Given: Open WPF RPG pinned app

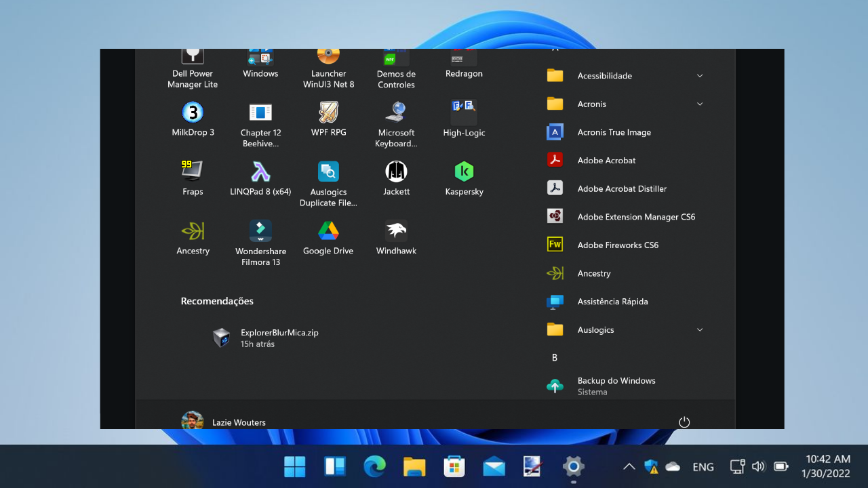Looking at the screenshot, I should click(328, 121).
